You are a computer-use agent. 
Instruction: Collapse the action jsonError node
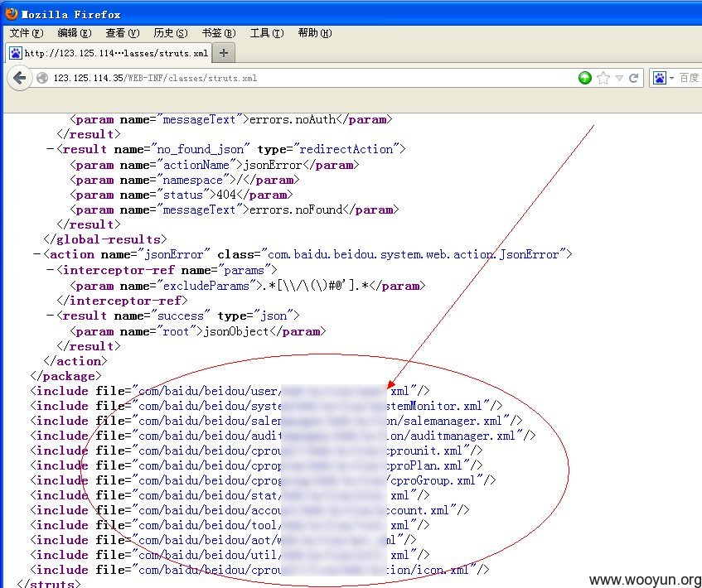[x=37, y=254]
